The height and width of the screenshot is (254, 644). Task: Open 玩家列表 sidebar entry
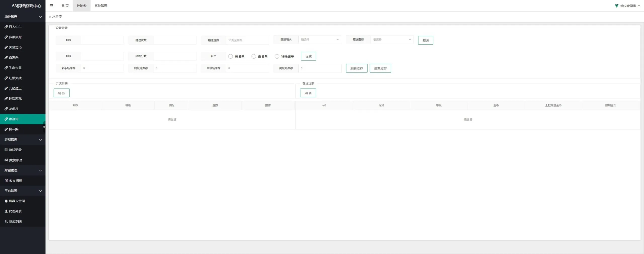[23, 222]
